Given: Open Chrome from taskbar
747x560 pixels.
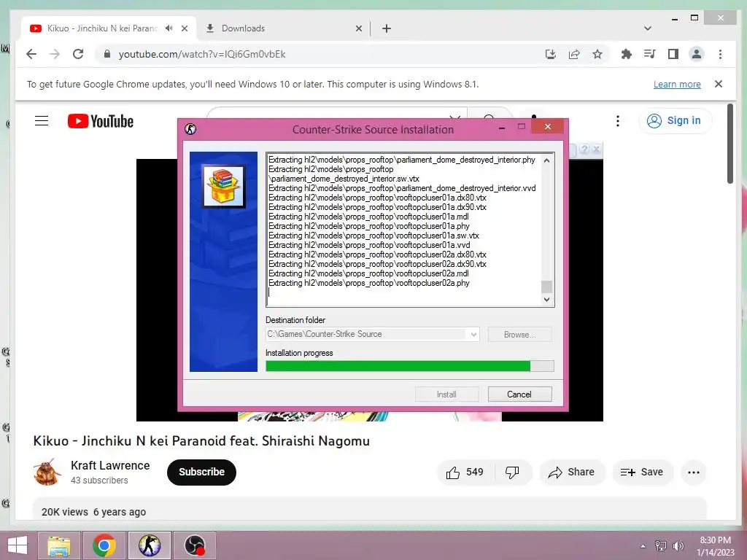Looking at the screenshot, I should click(x=104, y=545).
